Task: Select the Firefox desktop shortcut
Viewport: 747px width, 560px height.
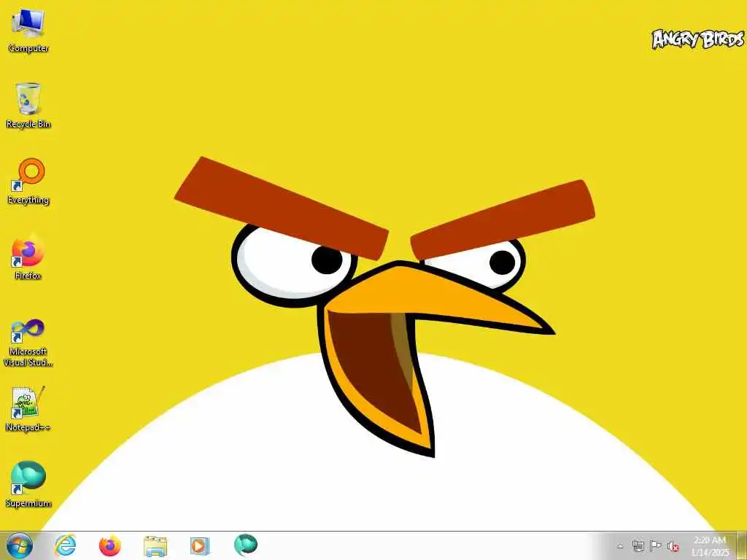Action: [x=28, y=257]
